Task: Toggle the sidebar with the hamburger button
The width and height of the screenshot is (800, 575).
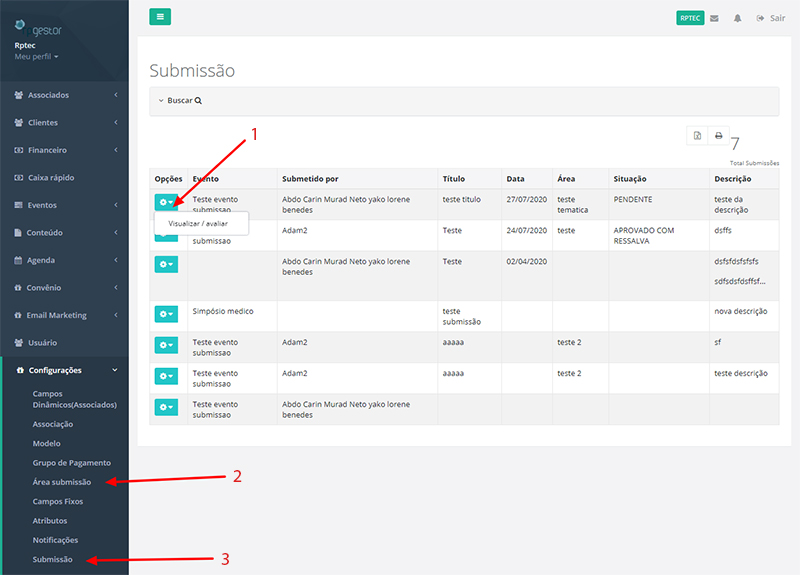Action: point(160,17)
